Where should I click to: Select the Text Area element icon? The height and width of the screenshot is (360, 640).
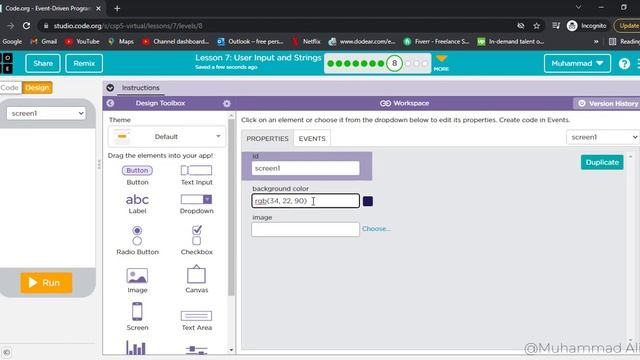[x=196, y=316]
